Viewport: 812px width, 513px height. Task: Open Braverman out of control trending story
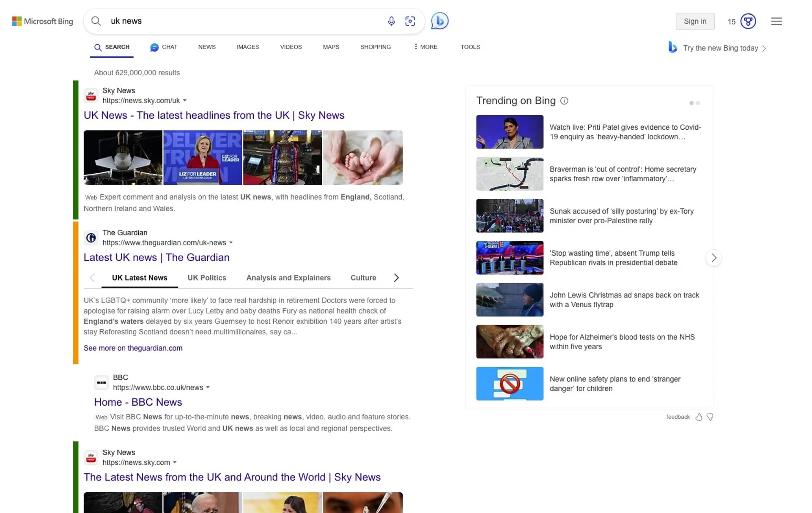pyautogui.click(x=623, y=174)
